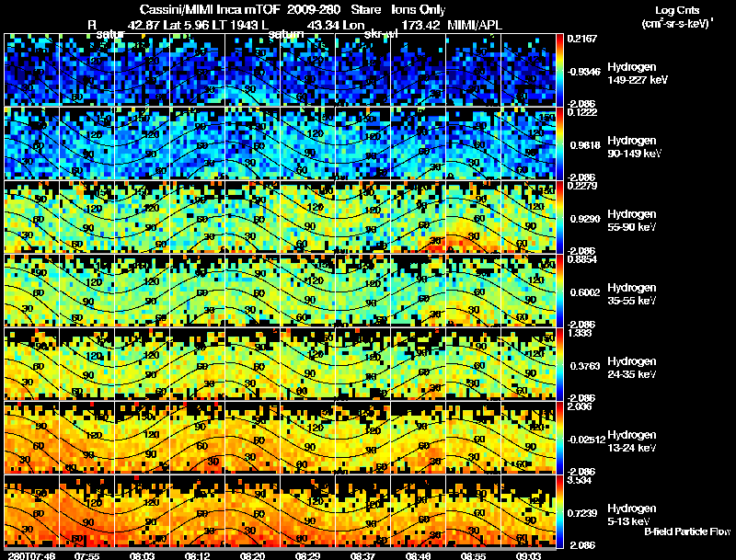The height and width of the screenshot is (560, 736).
Task: Click the "08:03" time axis label
Action: [143, 555]
